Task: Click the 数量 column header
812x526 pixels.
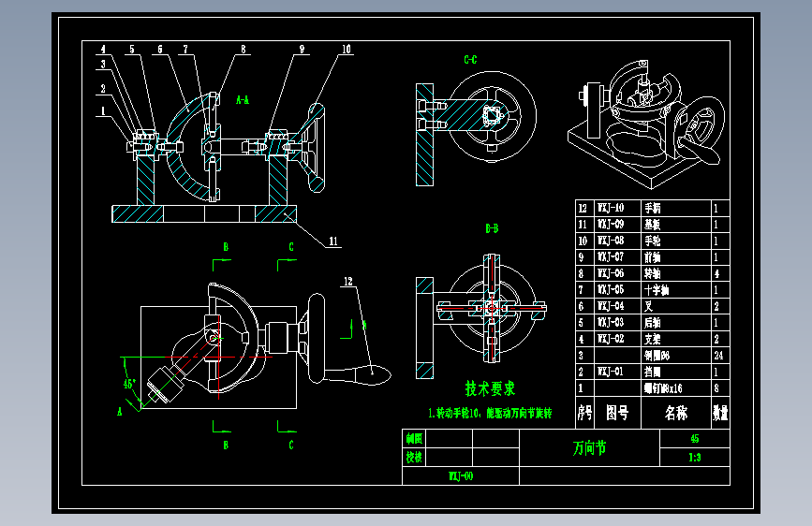Action: [720, 413]
